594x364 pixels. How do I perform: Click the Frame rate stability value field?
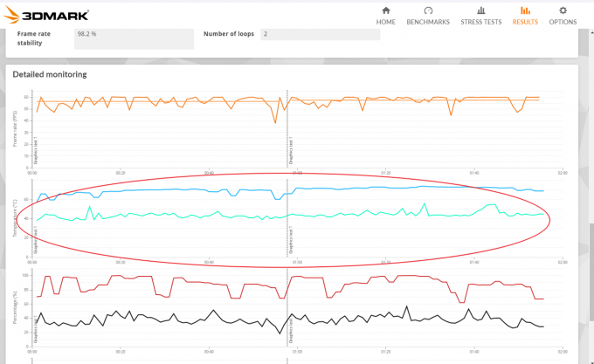pyautogui.click(x=135, y=38)
